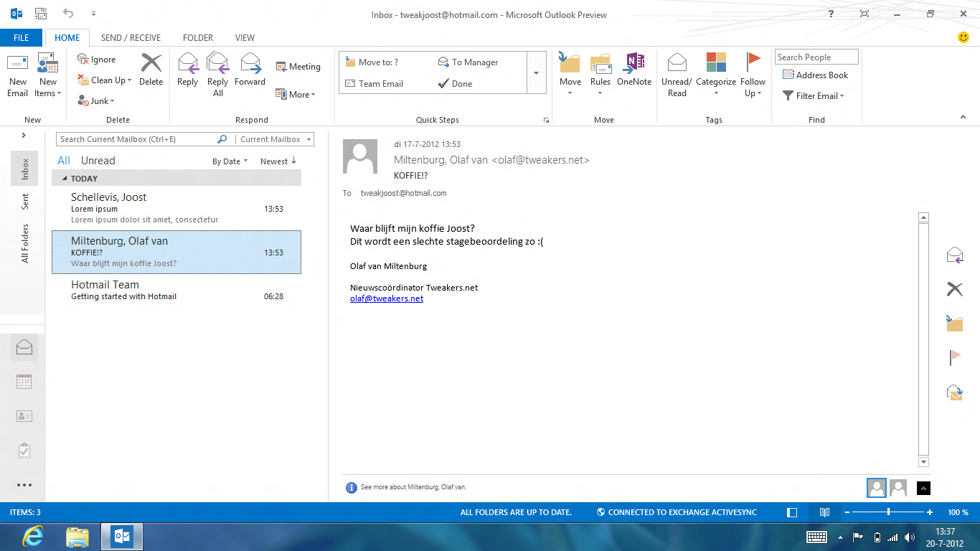Open the Help question mark
The width and height of the screenshot is (980, 551).
click(831, 14)
